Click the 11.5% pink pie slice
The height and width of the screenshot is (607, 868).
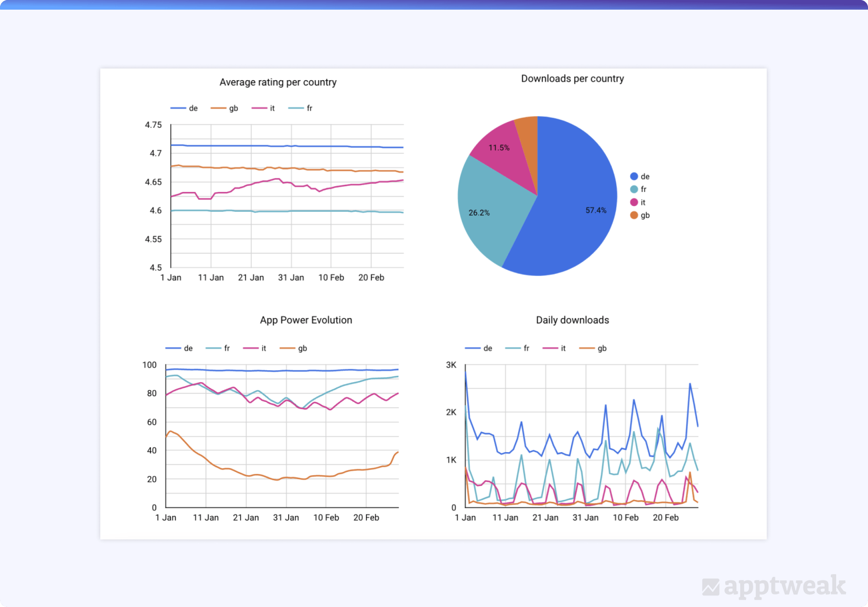point(499,147)
